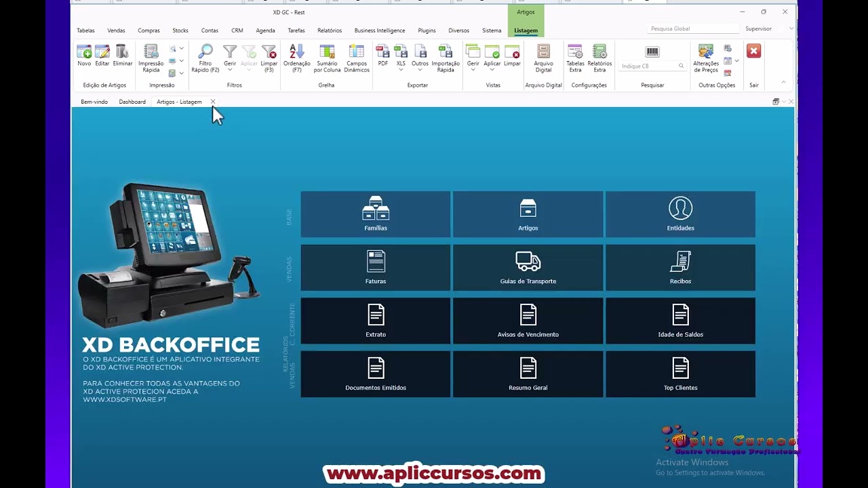Click the barcode search icon
Viewport: 868px width, 488px height.
(652, 52)
